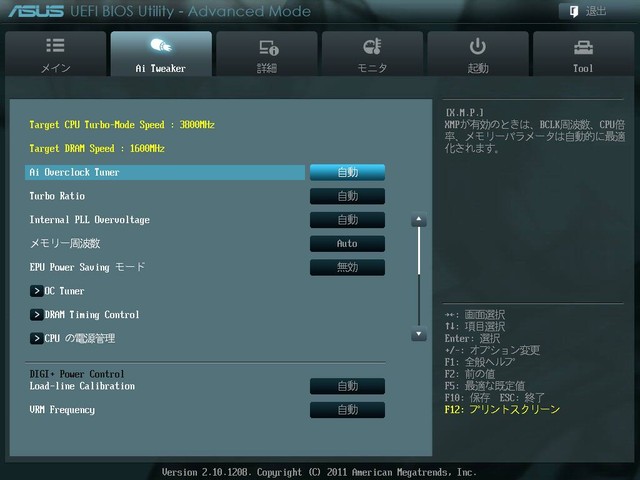This screenshot has width=640, height=480.
Task: Open VRM Frequency value dropdown
Action: (347, 410)
